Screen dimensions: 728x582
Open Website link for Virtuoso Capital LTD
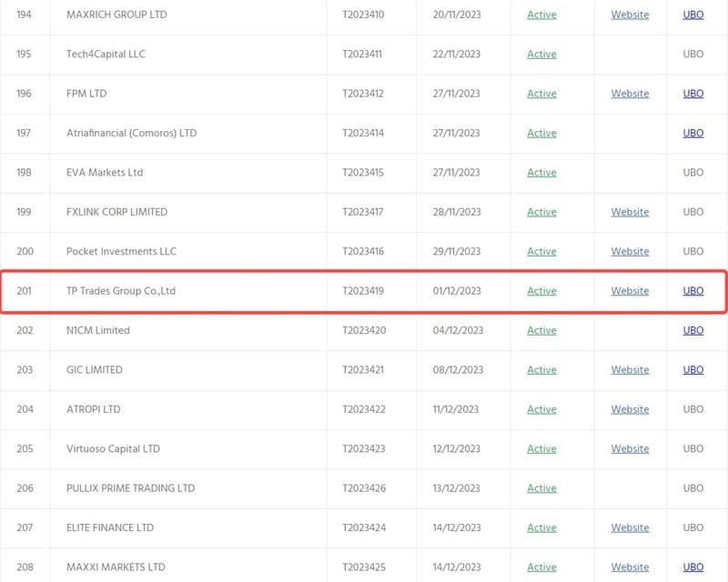tap(630, 449)
